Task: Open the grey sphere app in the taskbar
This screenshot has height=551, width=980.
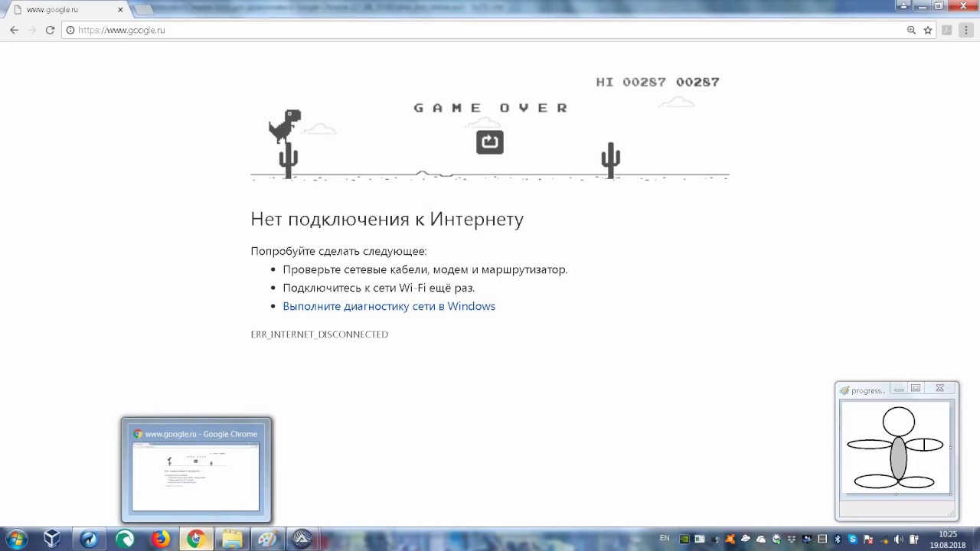Action: point(302,539)
